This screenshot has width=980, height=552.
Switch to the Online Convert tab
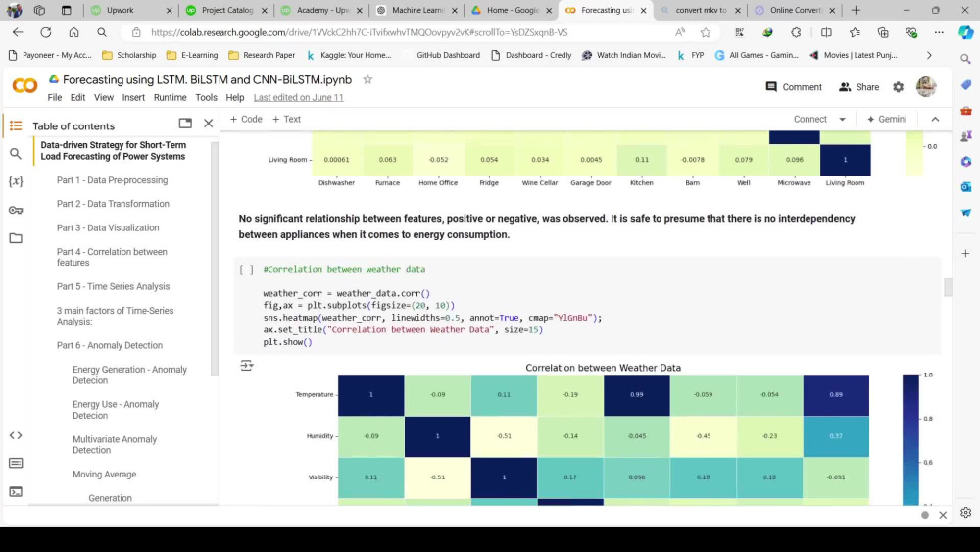pyautogui.click(x=796, y=10)
